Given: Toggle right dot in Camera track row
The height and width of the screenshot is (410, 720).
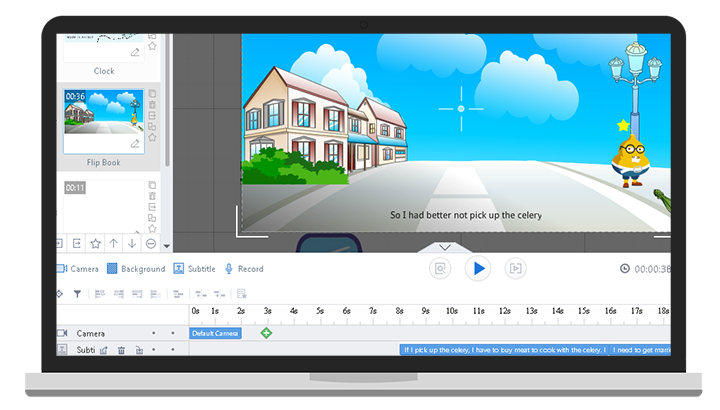Looking at the screenshot, I should coord(173,333).
